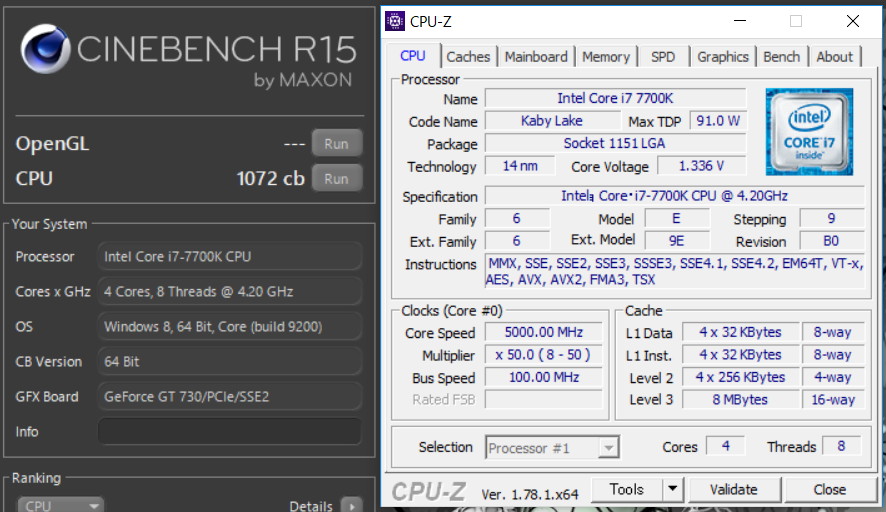Click the Specification field in CPU-Z
The width and height of the screenshot is (886, 512).
tap(675, 196)
